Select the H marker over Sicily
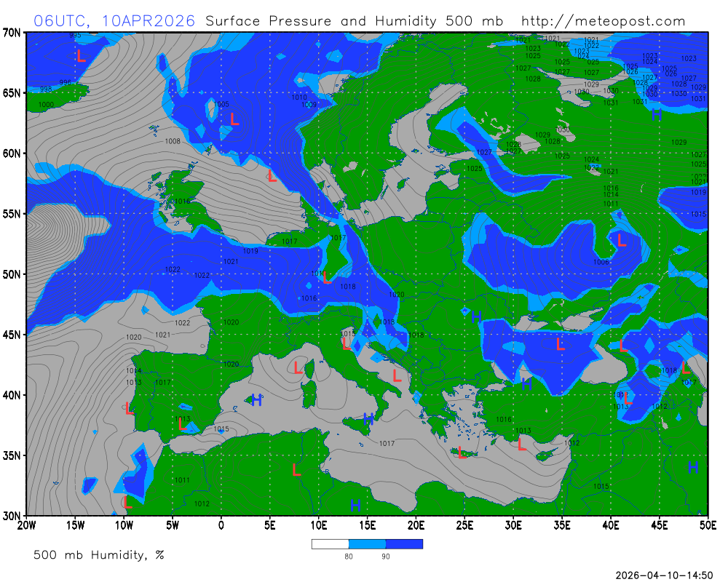Viewport: 728px width, 582px height. tap(368, 419)
